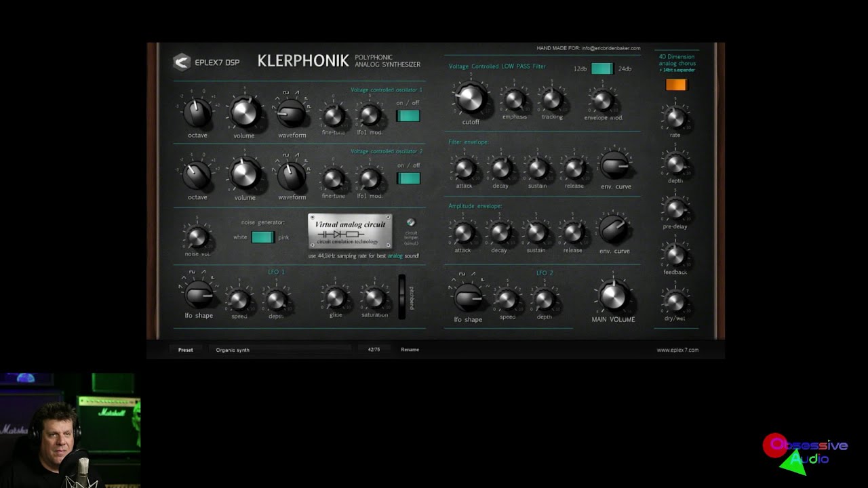The width and height of the screenshot is (868, 488).
Task: Toggle the orange 4D chorus switch
Action: pos(676,85)
